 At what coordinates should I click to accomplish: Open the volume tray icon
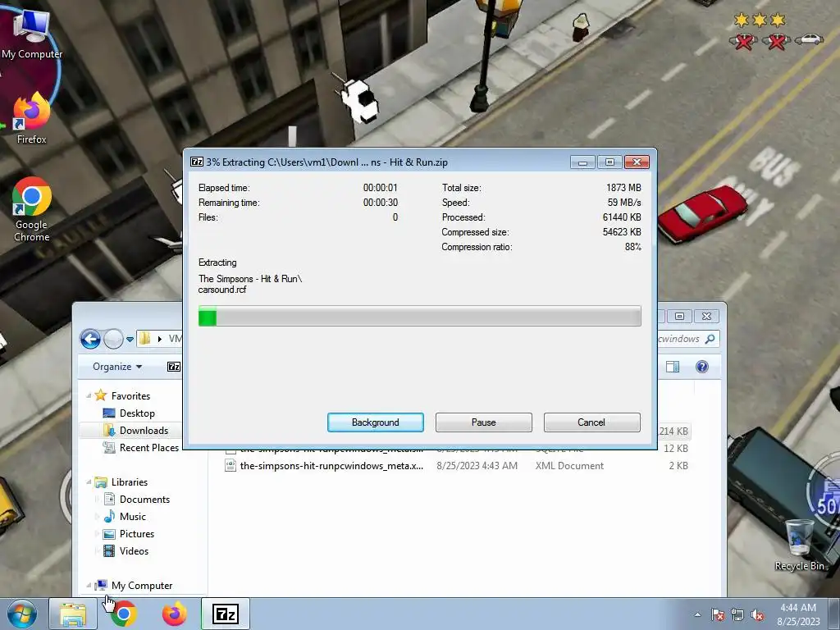(757, 614)
